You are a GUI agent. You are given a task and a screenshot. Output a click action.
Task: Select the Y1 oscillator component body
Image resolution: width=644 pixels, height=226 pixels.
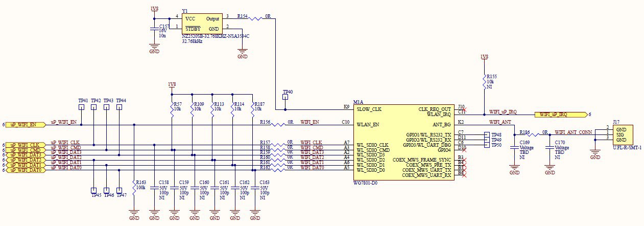click(x=202, y=24)
